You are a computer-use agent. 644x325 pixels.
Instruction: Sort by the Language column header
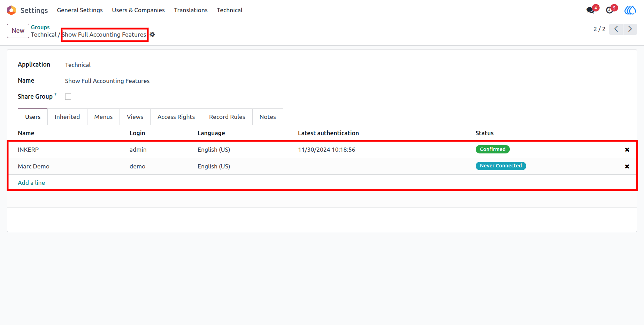pyautogui.click(x=211, y=133)
